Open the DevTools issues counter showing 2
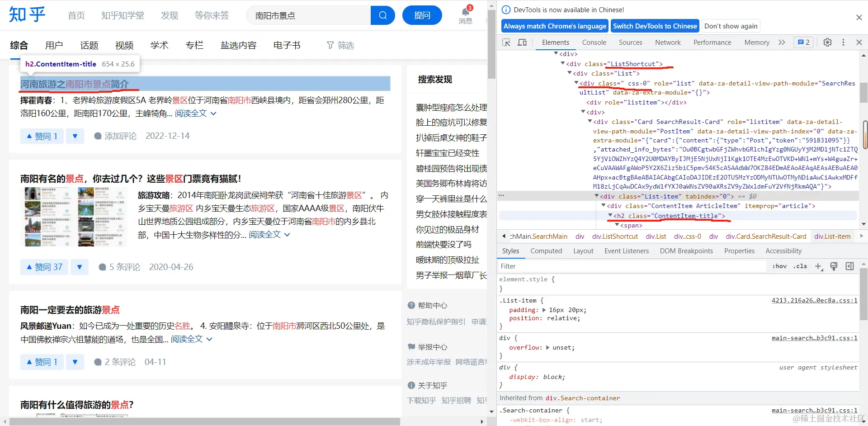The image size is (868, 426). point(803,43)
